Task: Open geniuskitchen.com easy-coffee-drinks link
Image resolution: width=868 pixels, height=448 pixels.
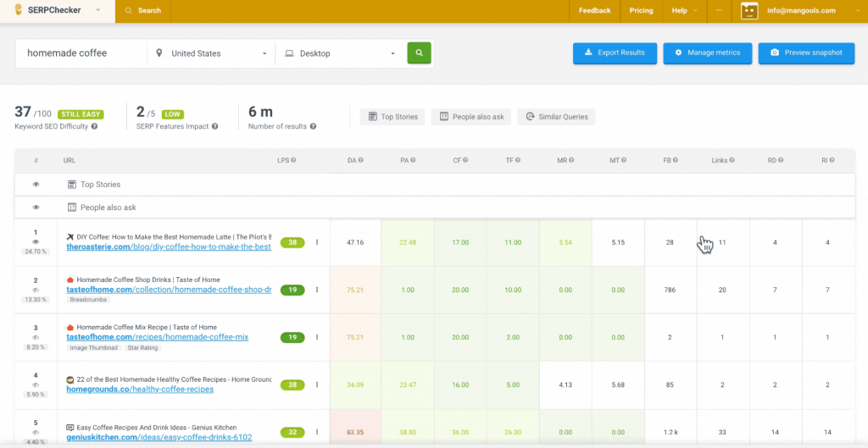Action: tap(157, 437)
